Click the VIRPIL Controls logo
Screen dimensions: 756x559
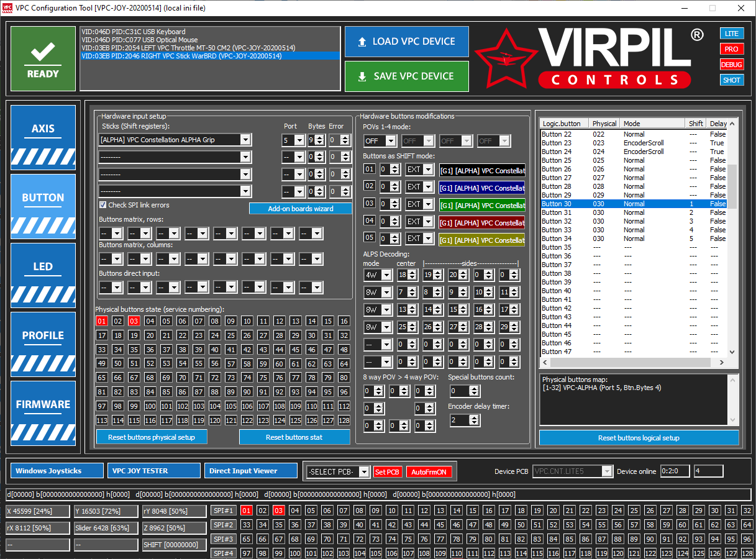pyautogui.click(x=590, y=58)
